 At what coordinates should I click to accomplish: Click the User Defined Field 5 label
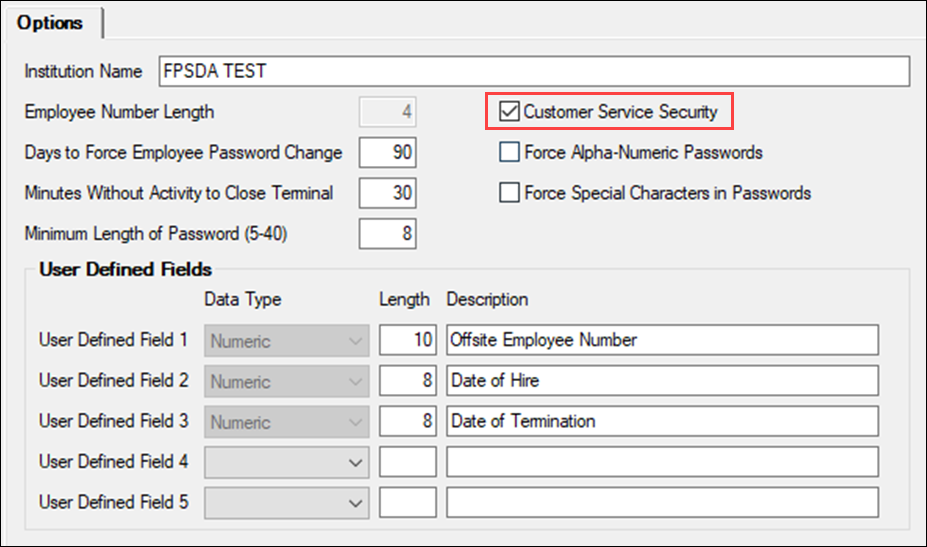[x=114, y=502]
